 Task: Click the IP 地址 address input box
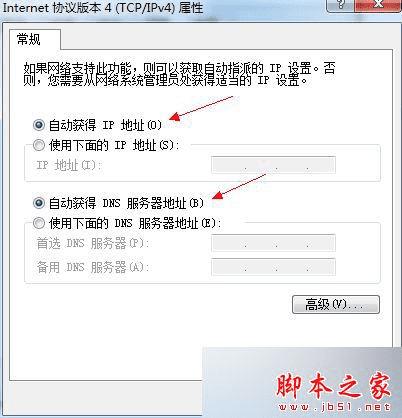(x=273, y=165)
